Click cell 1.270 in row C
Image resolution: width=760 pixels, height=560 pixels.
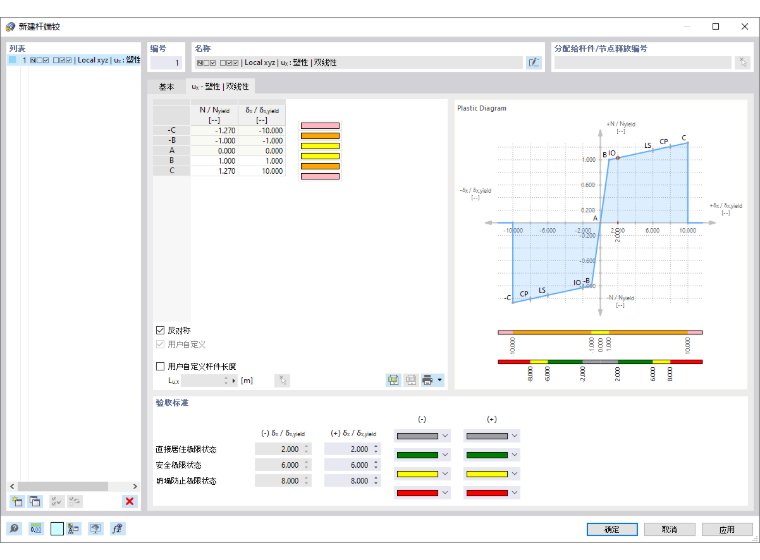coord(214,171)
